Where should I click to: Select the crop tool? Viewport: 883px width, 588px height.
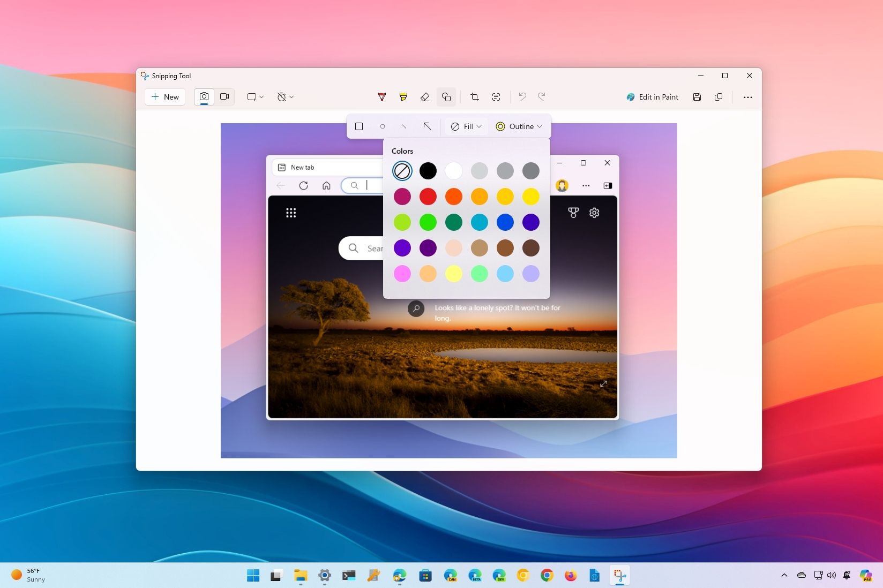(474, 97)
